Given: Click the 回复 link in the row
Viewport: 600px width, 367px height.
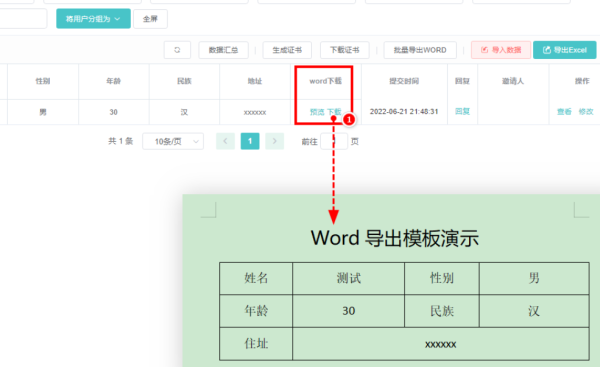Looking at the screenshot, I should 462,111.
